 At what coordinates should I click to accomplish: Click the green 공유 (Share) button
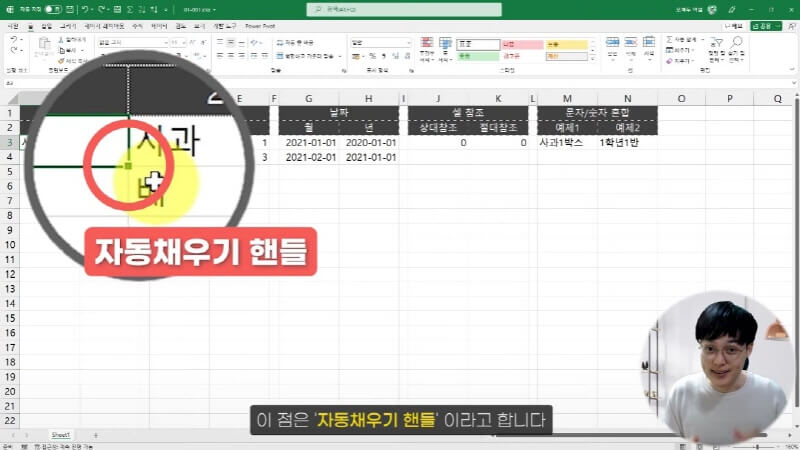click(x=766, y=26)
